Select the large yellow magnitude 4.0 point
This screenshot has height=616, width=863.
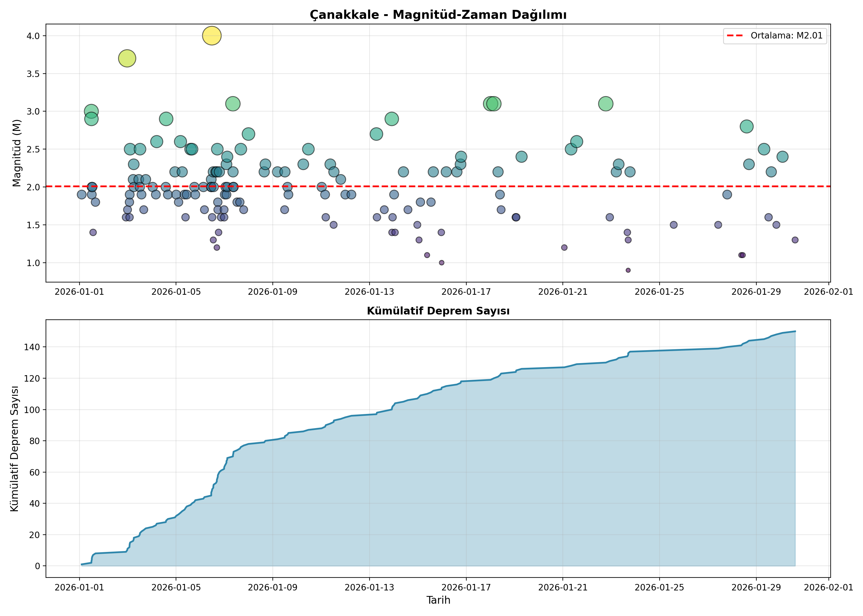[x=212, y=36]
